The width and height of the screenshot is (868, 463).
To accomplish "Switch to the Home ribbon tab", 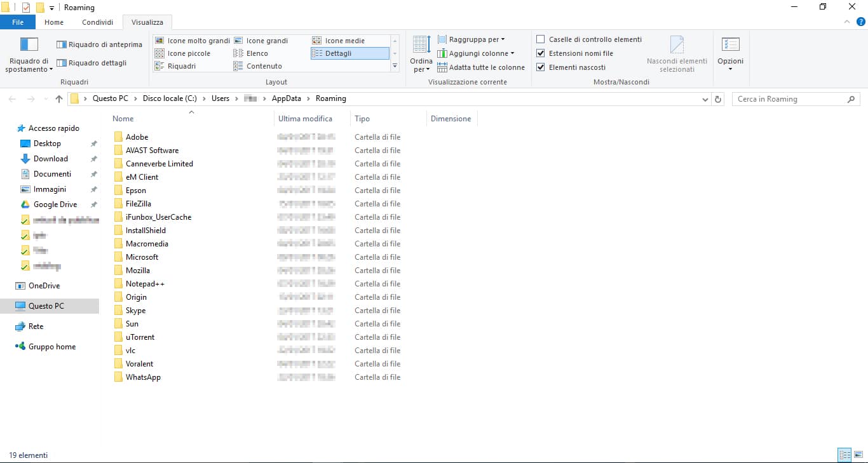I will [54, 22].
